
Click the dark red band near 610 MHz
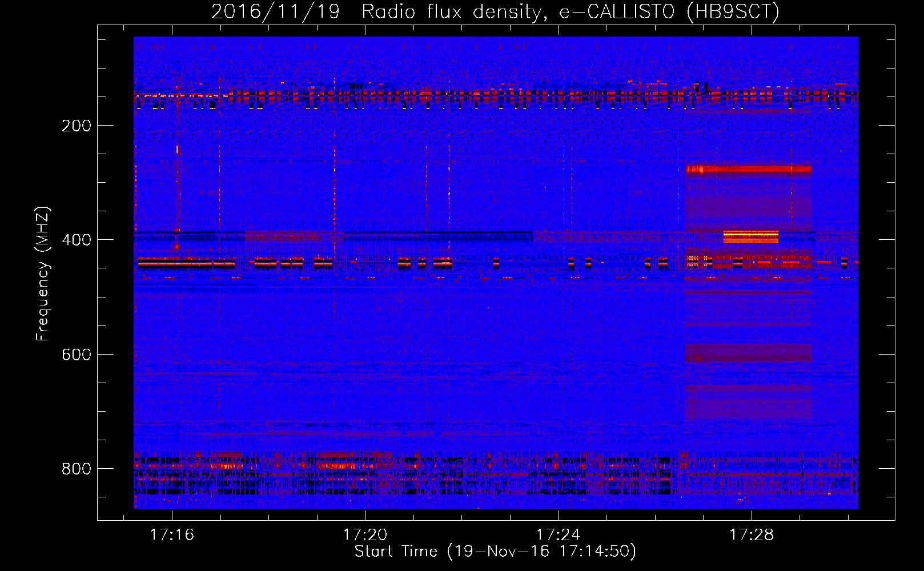pyautogui.click(x=748, y=353)
